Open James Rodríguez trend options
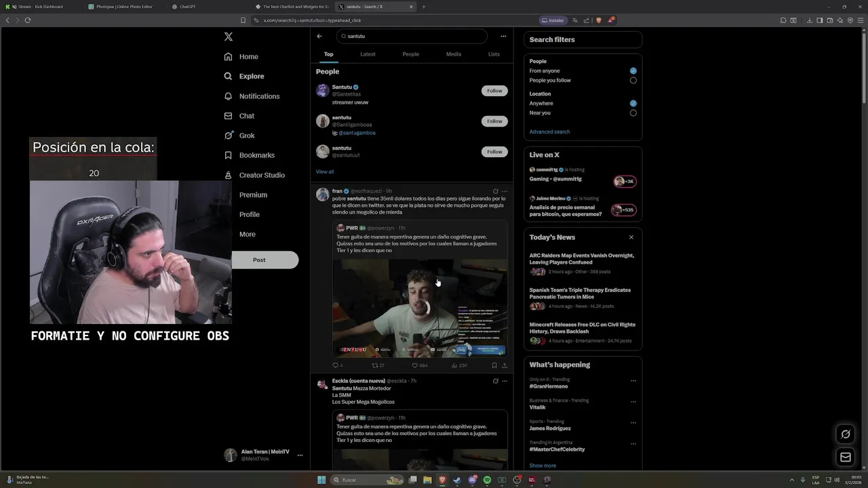 pos(633,423)
